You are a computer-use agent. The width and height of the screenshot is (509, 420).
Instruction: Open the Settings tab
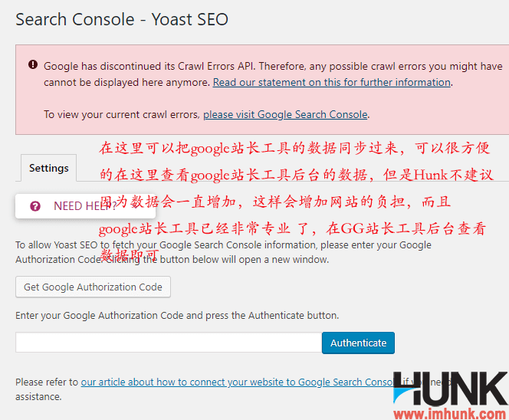point(49,168)
